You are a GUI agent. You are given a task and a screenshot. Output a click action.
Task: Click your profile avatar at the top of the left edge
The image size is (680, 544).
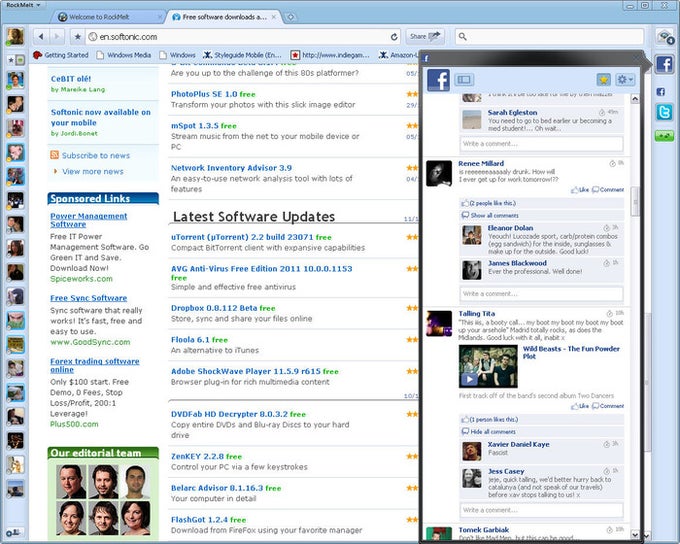tap(15, 36)
